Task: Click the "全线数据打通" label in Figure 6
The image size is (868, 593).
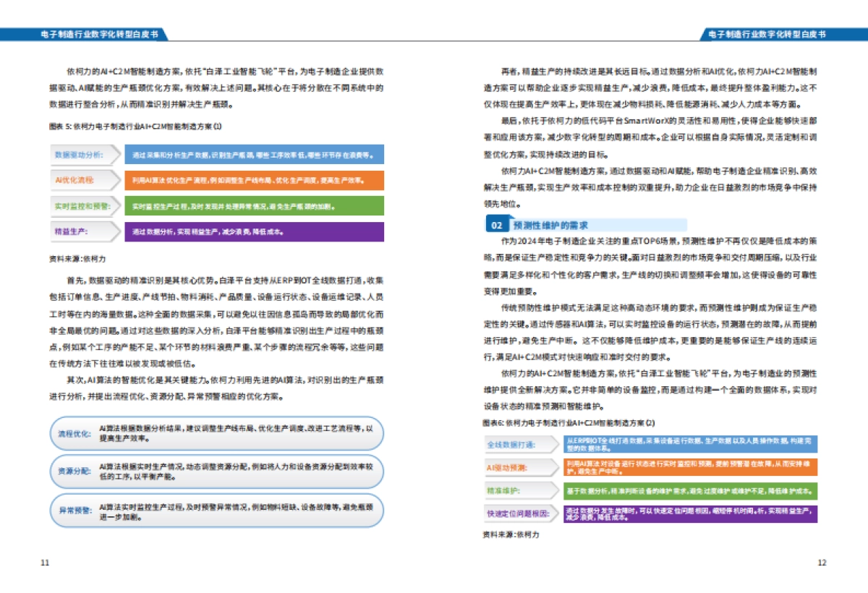Action: (x=514, y=444)
